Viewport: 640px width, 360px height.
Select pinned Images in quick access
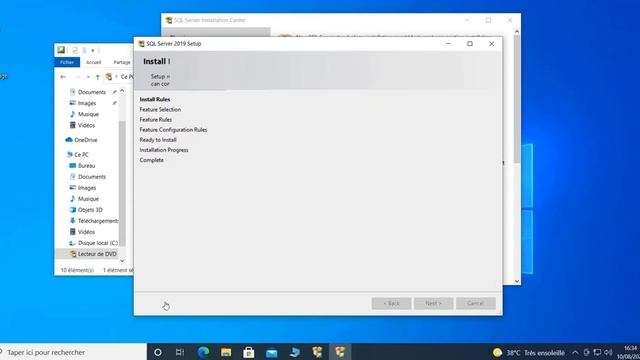[87, 103]
